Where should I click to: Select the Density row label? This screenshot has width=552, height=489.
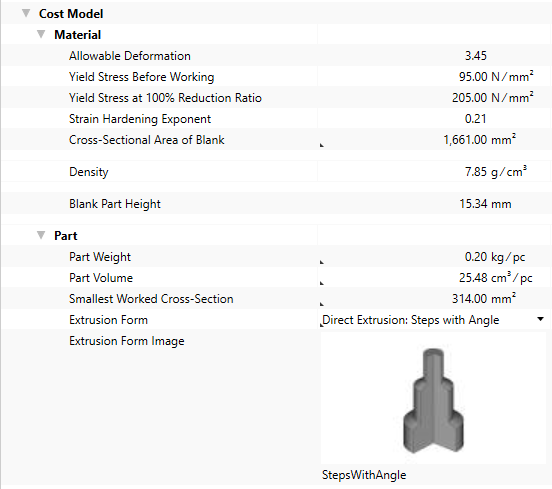(x=89, y=172)
